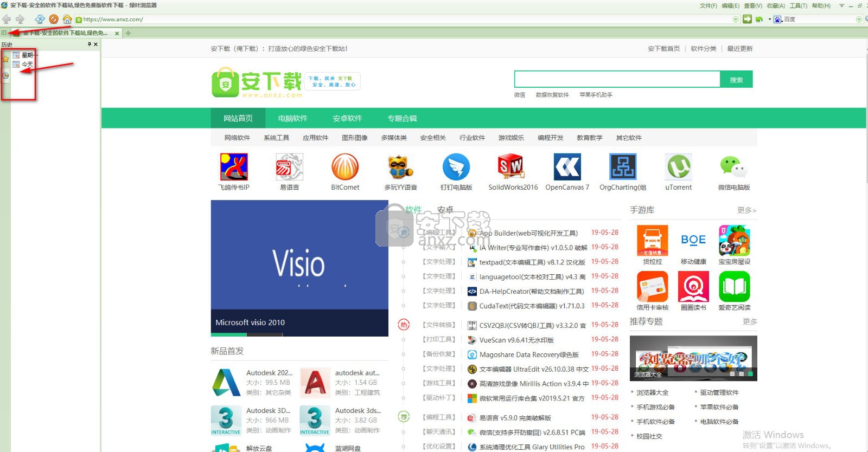Open the 最近更新 link
Viewport: 868px width, 452px height.
(740, 49)
